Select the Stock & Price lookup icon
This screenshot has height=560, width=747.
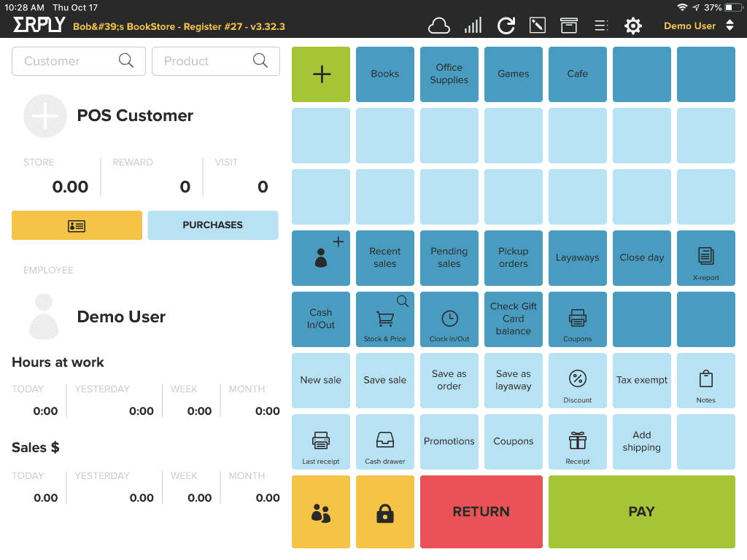tap(384, 319)
